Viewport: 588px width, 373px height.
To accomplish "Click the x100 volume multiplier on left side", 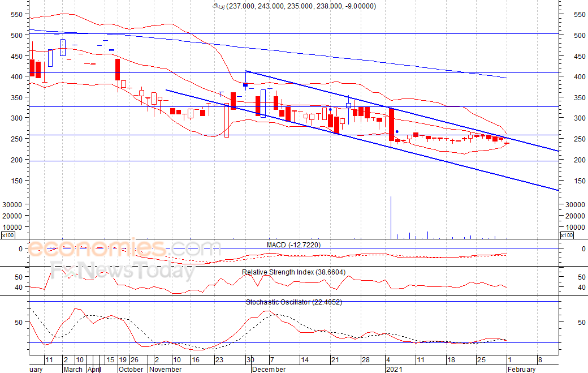I will click(8, 235).
